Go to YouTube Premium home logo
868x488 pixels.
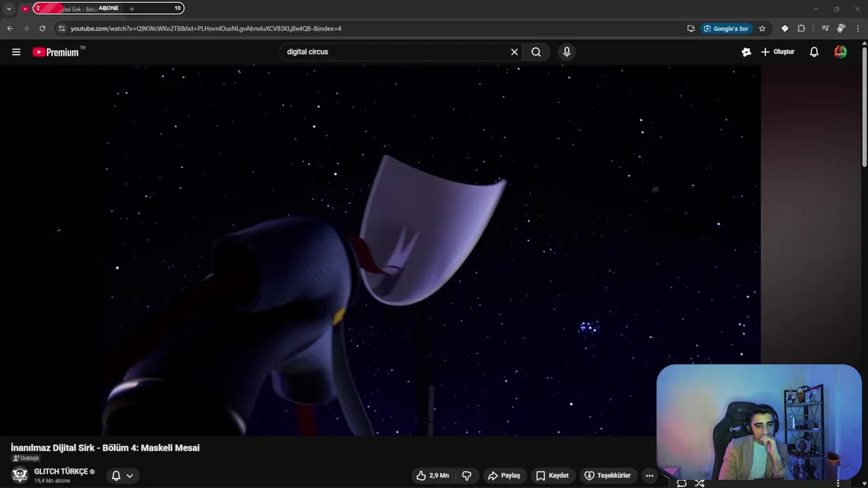coord(56,52)
